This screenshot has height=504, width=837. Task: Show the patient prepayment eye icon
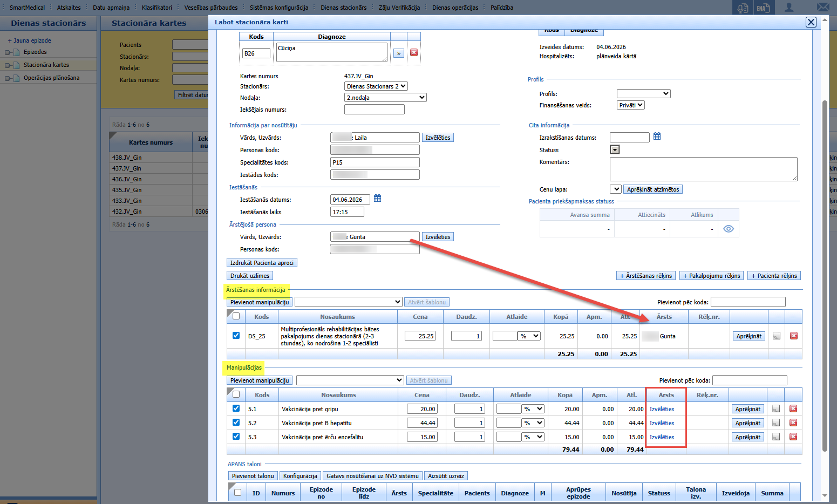tap(729, 229)
